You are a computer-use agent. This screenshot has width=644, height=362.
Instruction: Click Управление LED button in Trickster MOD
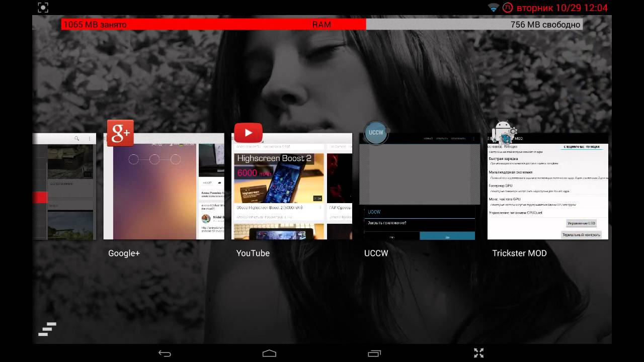581,223
